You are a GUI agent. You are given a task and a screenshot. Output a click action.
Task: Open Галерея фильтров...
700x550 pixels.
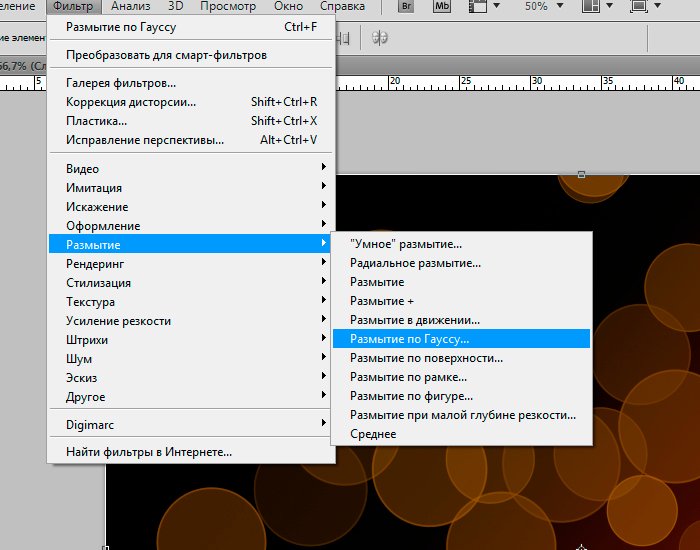(x=121, y=83)
